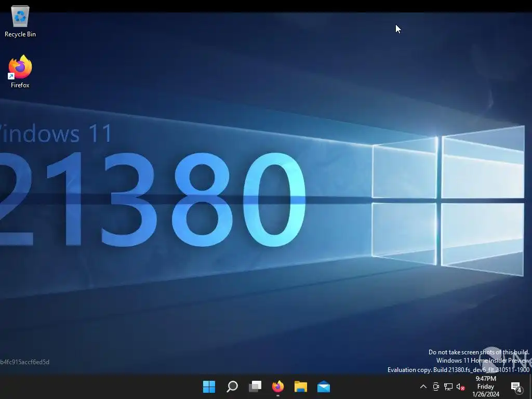Open the Windows Start menu
The width and height of the screenshot is (532, 399).
click(x=209, y=387)
